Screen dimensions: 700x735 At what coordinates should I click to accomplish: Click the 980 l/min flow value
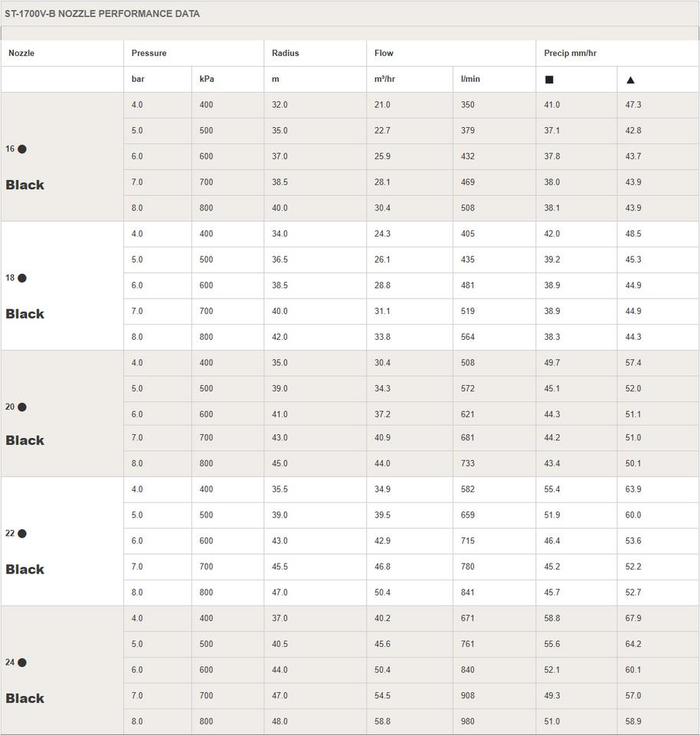pos(468,721)
